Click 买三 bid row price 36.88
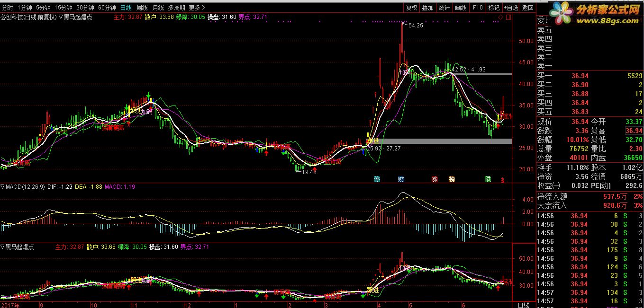Screen dimensions: 644x308 tap(580, 94)
